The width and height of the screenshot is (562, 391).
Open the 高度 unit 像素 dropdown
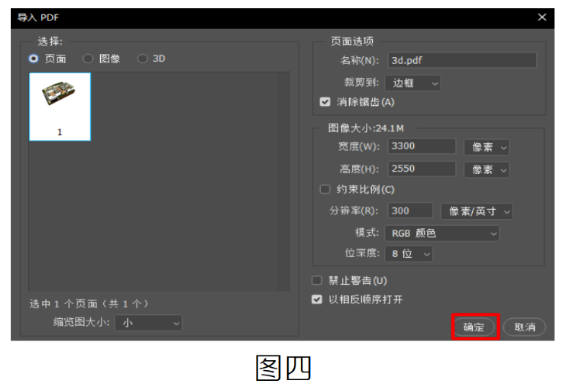[487, 170]
